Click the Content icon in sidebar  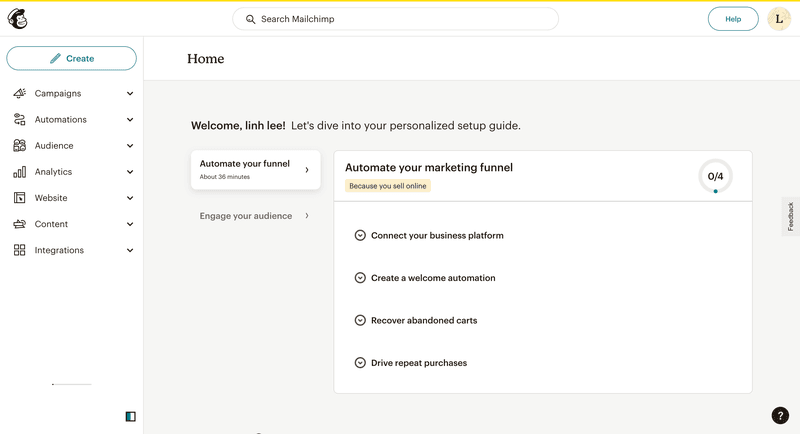coord(20,224)
